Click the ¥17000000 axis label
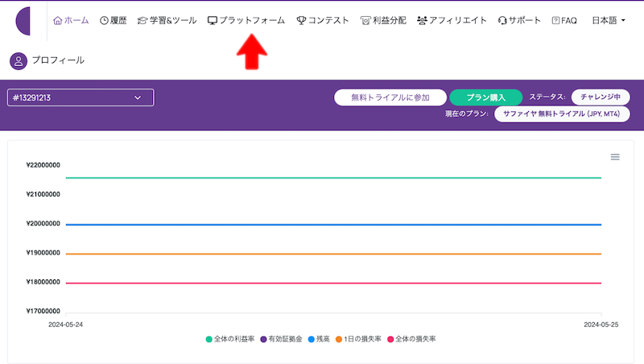 43,311
